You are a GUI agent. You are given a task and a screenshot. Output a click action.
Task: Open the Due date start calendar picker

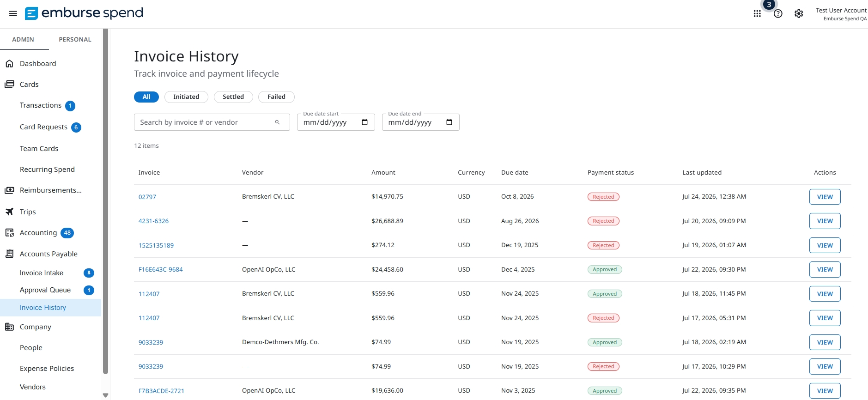click(364, 122)
